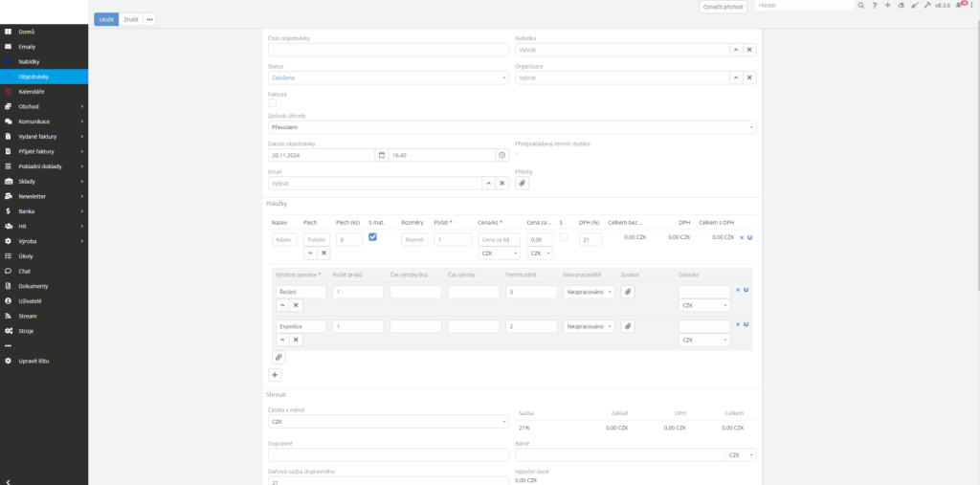Open Kalendáře in the sidebar
The height and width of the screenshot is (485, 980).
pos(32,91)
